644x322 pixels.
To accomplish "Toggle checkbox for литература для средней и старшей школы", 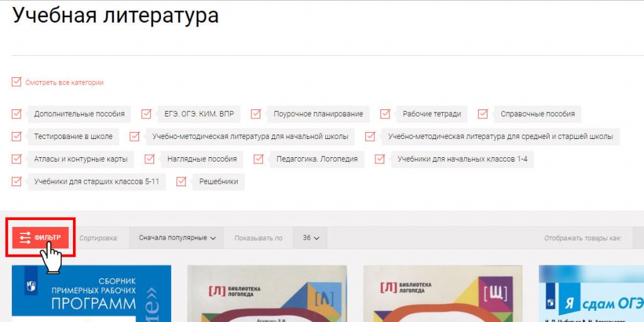I will [x=370, y=136].
